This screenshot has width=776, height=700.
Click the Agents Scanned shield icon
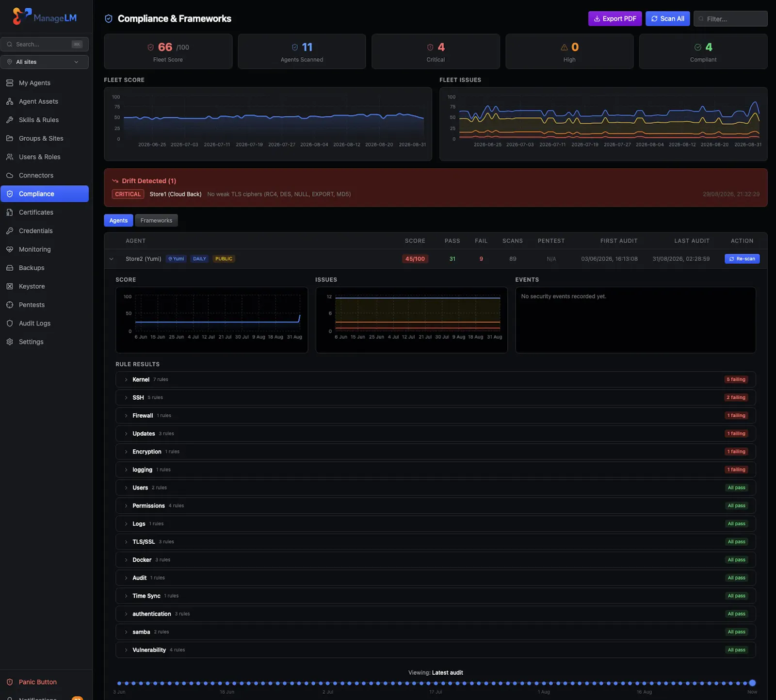(295, 47)
